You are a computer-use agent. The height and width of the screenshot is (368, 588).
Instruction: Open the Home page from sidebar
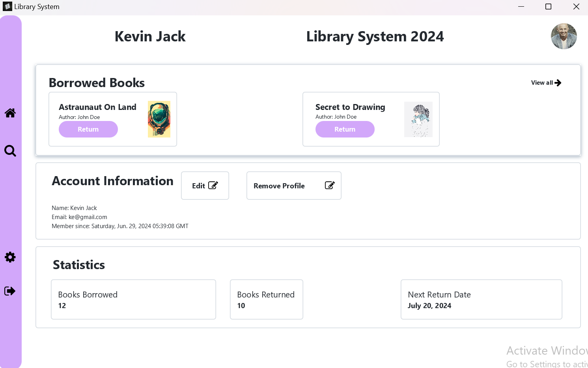(10, 113)
